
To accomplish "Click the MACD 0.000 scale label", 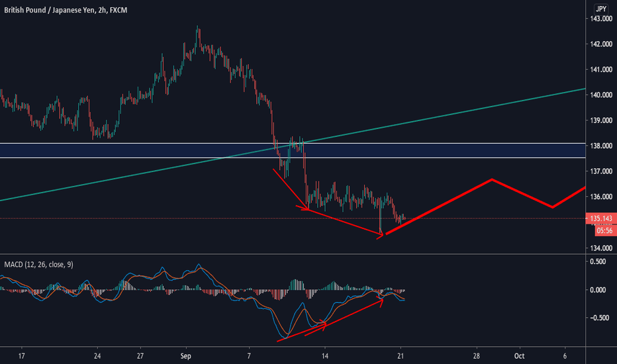I will [598, 290].
